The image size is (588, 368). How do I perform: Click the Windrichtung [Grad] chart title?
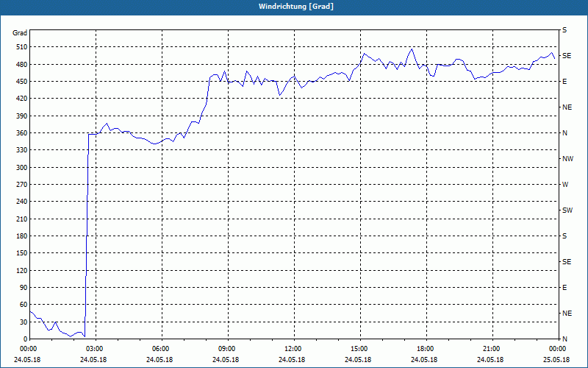[x=296, y=7]
